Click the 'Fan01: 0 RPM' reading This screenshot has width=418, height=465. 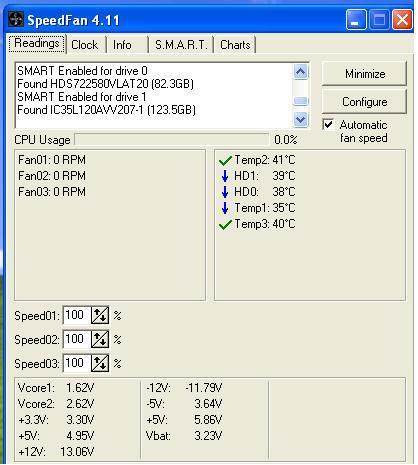[x=52, y=160]
